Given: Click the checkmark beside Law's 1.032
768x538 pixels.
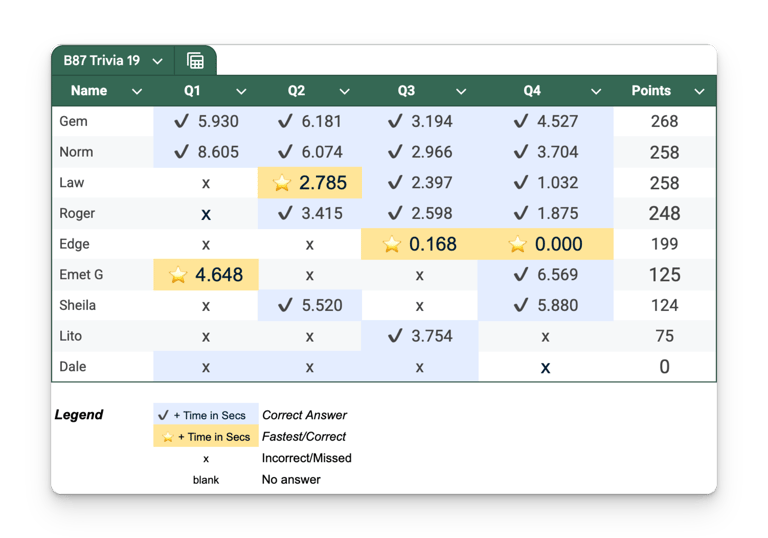Looking at the screenshot, I should tap(521, 182).
